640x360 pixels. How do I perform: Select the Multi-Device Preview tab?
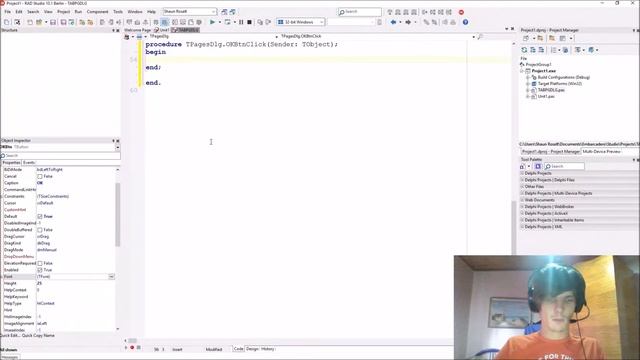tap(601, 151)
